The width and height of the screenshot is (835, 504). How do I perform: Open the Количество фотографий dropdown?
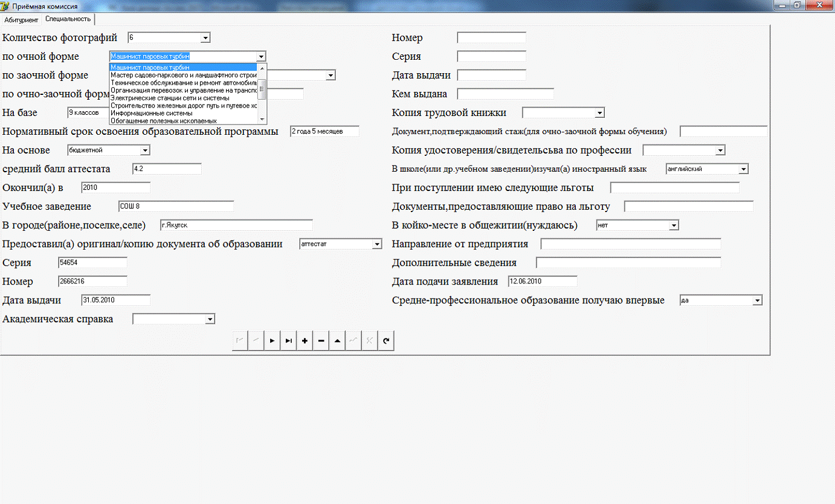205,38
